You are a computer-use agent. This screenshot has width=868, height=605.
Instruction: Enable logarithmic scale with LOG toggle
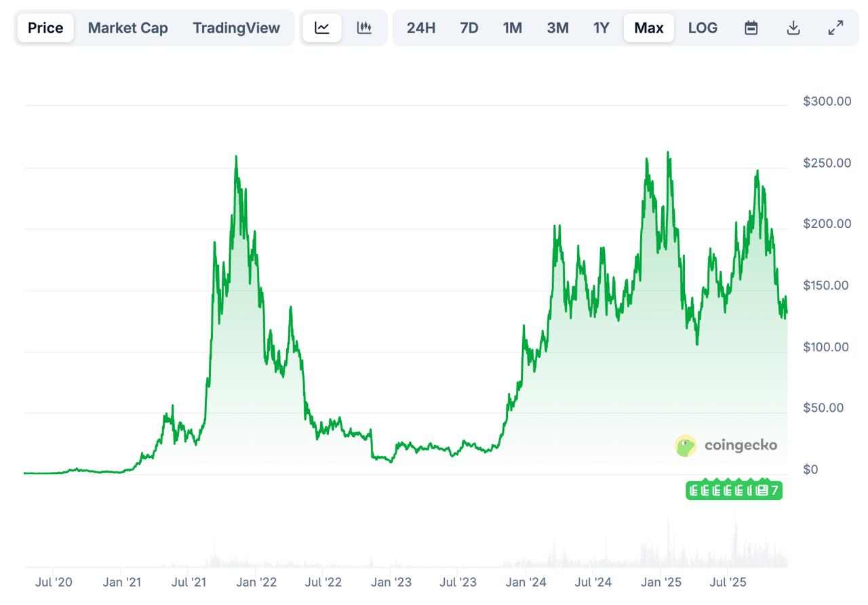tap(703, 28)
